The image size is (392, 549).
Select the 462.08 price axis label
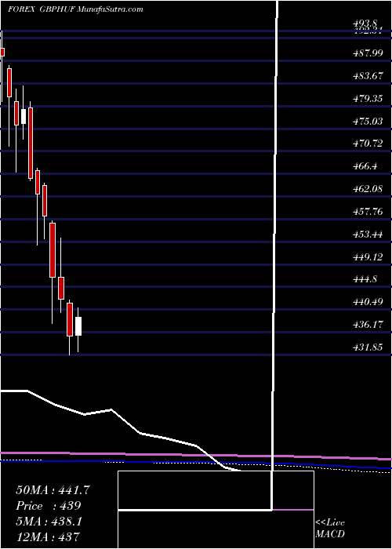pos(369,190)
